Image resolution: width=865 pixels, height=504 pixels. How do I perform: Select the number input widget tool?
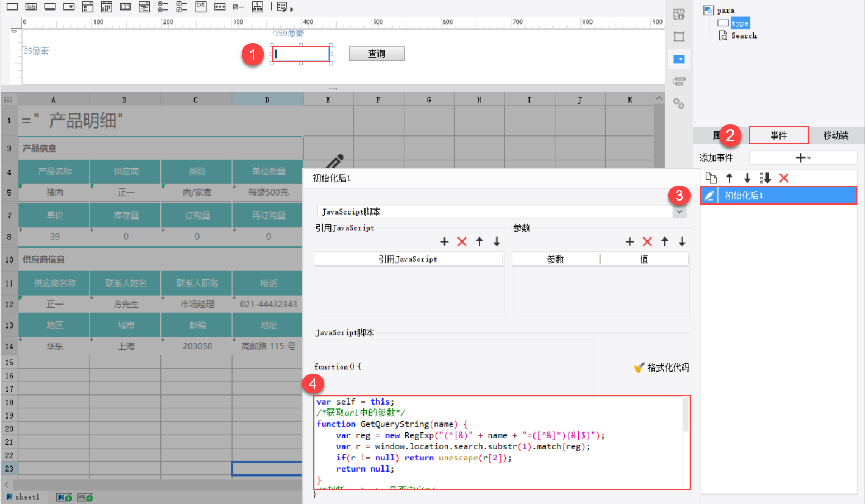pos(125,7)
